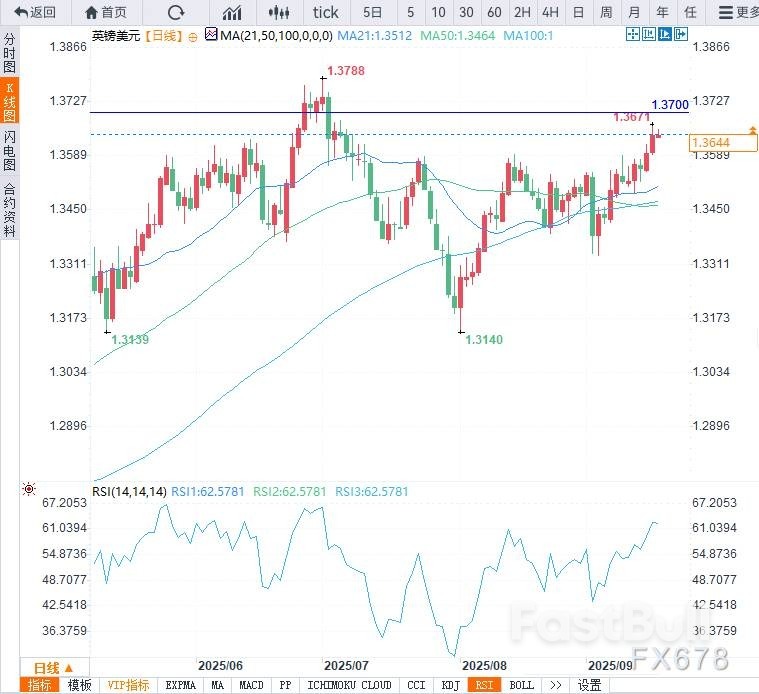Image resolution: width=759 pixels, height=694 pixels.
Task: Open the 更多 more menu
Action: point(738,13)
